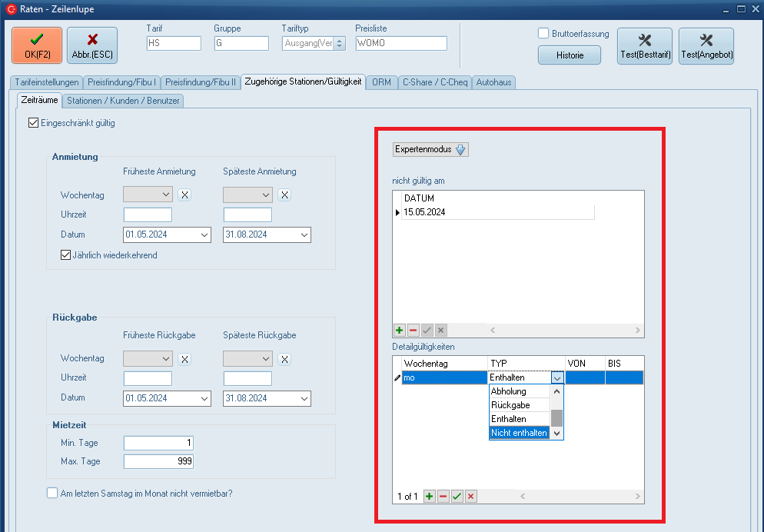Clear Späteste Rückgabe Wochentag with X button
The image size is (764, 532).
(284, 359)
